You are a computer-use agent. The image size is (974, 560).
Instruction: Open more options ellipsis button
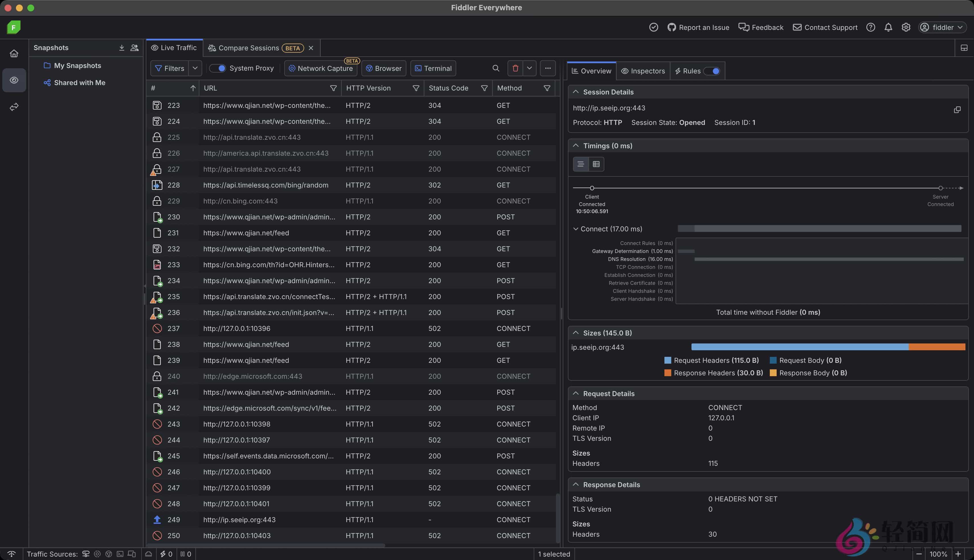point(548,69)
